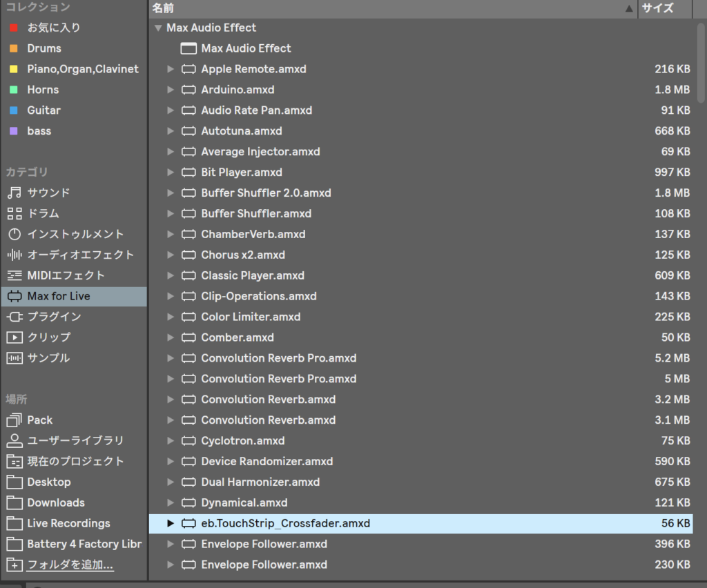Expand the Autotuna.amxd device
Screen dimensions: 707x588
(x=171, y=131)
